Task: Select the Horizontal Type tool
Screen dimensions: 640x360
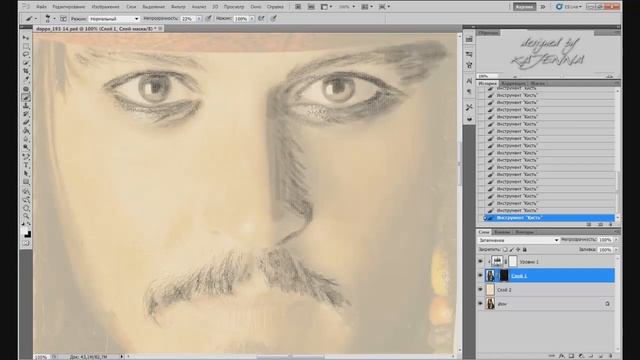Action: coord(26,165)
